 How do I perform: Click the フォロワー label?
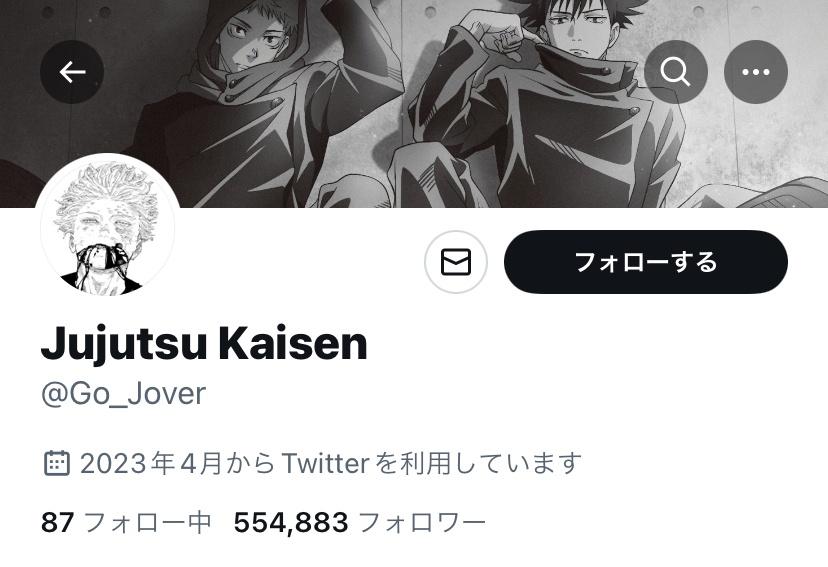(x=422, y=522)
